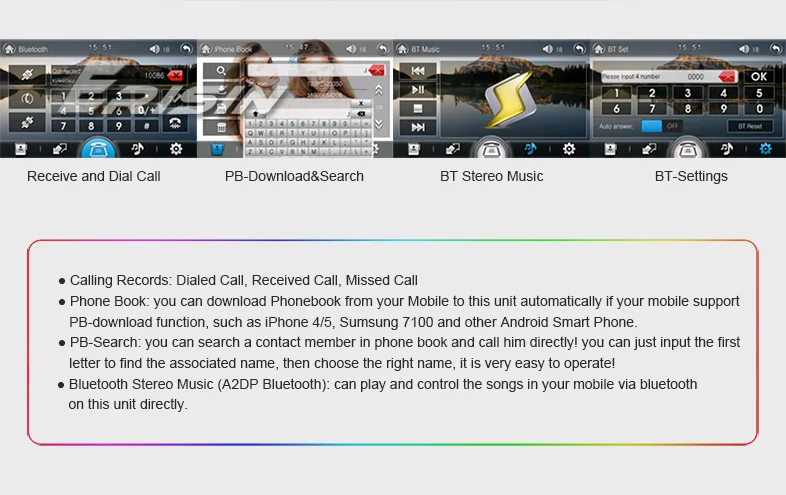
Task: Toggle play/pause in BT Music
Action: (x=418, y=90)
